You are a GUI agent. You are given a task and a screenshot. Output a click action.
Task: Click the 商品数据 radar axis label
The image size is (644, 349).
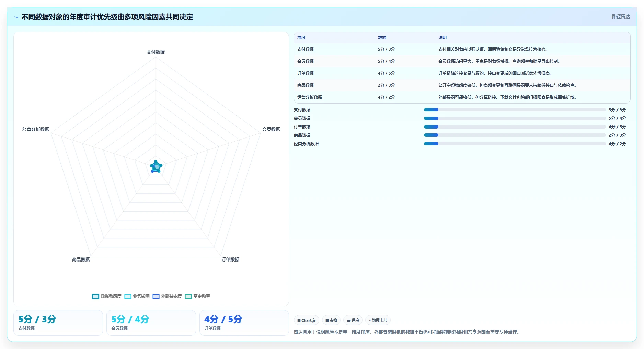(x=81, y=260)
